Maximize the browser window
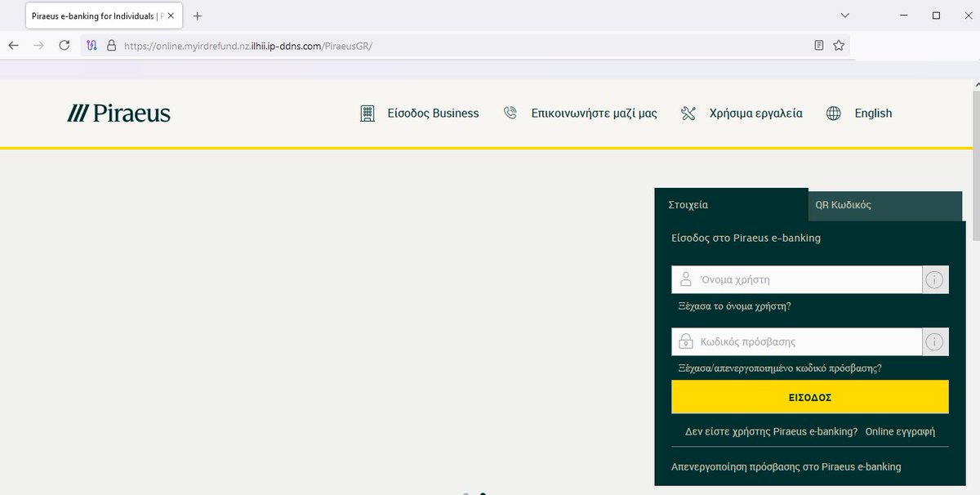Viewport: 980px width, 495px height. (x=936, y=16)
